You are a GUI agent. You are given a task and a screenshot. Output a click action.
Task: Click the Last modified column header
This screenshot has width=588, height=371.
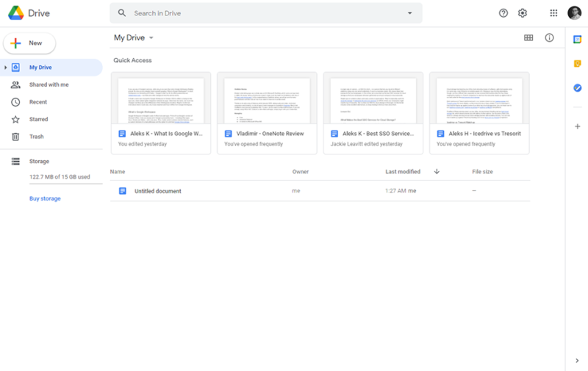[403, 172]
